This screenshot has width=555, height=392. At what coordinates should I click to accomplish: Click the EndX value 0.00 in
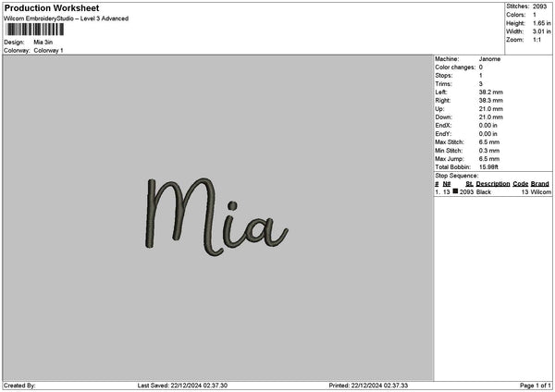click(487, 126)
